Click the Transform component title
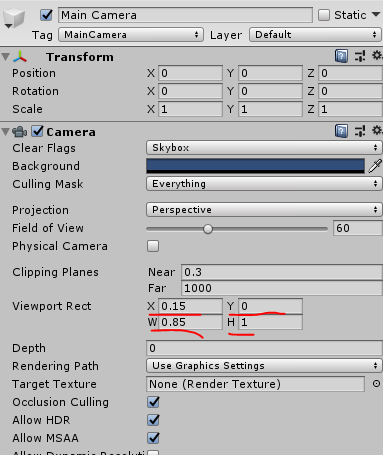 click(x=80, y=57)
